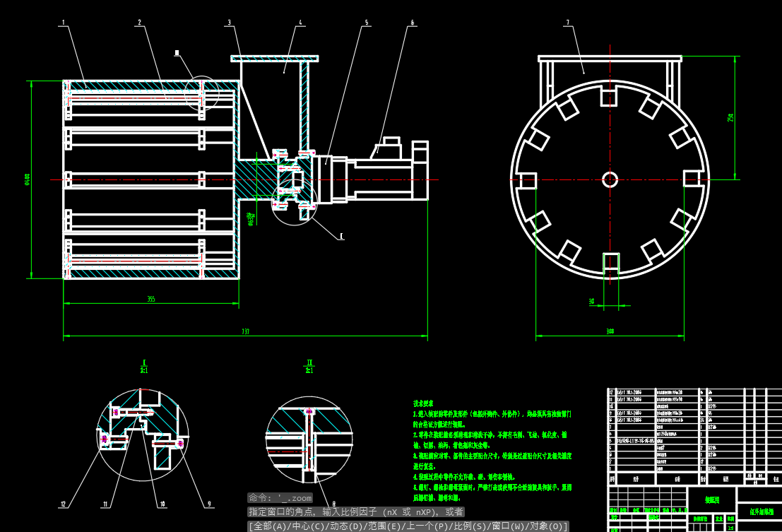The height and width of the screenshot is (532, 782).
Task: Select part balloon number 1
Action: tap(64, 23)
